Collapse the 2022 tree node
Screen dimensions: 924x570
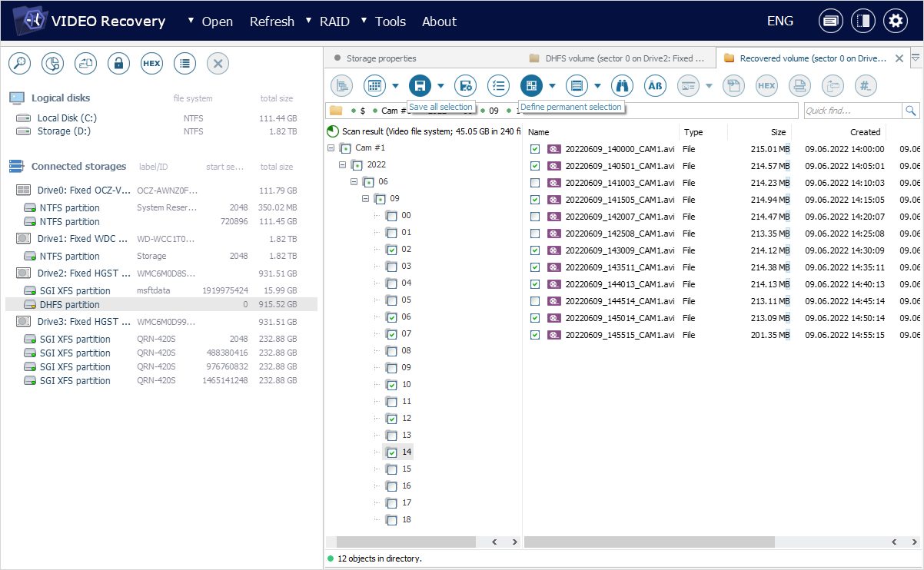tap(342, 164)
